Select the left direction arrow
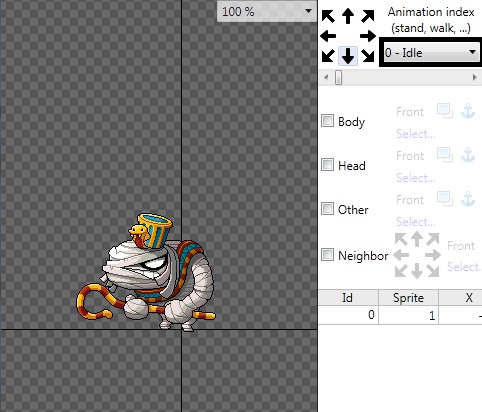 coord(328,36)
